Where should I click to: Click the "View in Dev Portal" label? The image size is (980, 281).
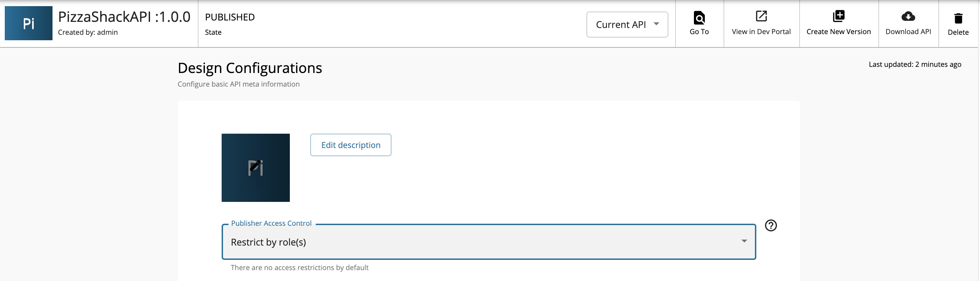pyautogui.click(x=761, y=32)
